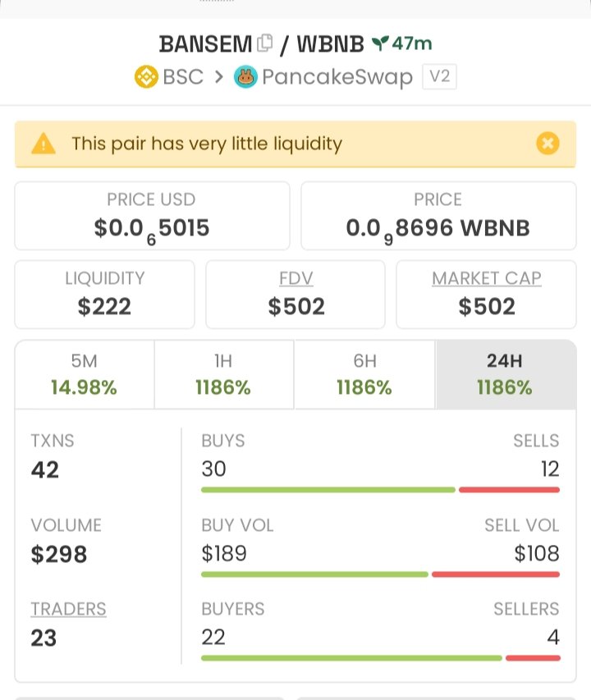The height and width of the screenshot is (700, 591).
Task: Click the PRICE USD value box
Action: [x=152, y=216]
